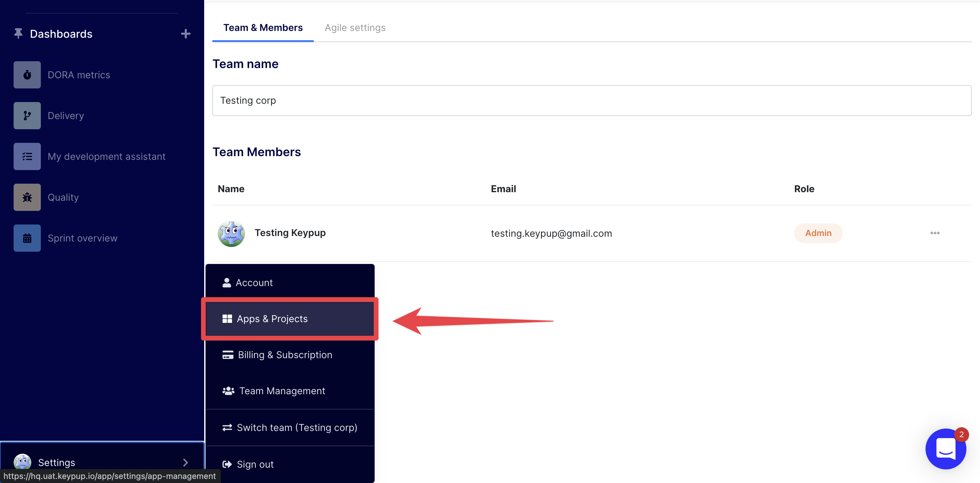Click the pin icon next to Dashboards
This screenshot has width=980, height=483.
point(18,33)
